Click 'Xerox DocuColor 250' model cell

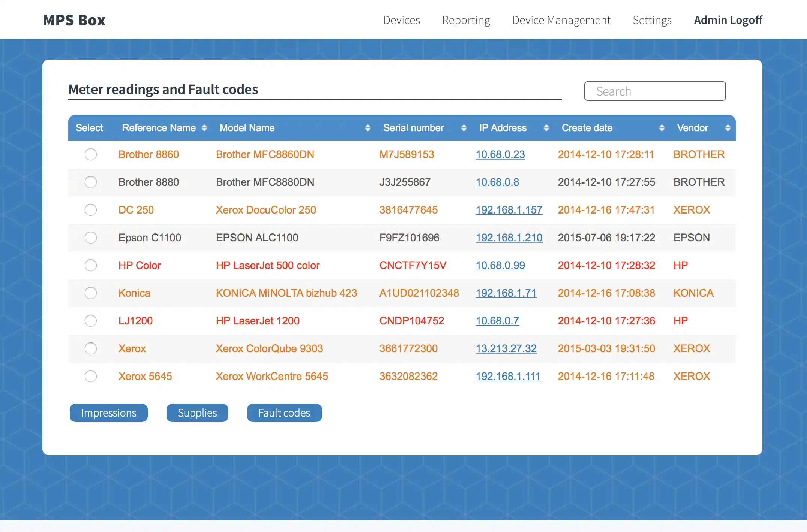(x=266, y=210)
